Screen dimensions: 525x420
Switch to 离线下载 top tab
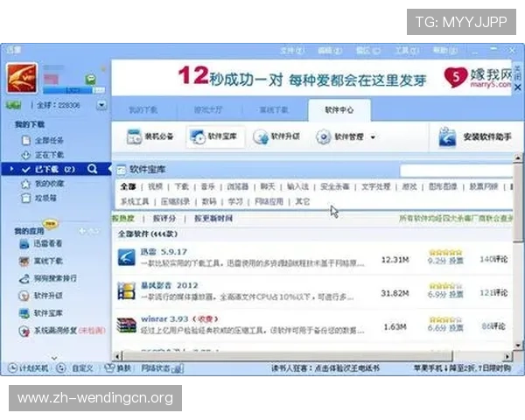274,110
